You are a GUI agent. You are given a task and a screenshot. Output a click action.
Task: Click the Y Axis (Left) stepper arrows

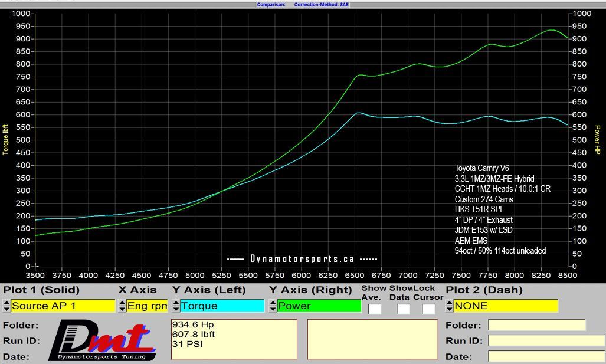(x=175, y=306)
